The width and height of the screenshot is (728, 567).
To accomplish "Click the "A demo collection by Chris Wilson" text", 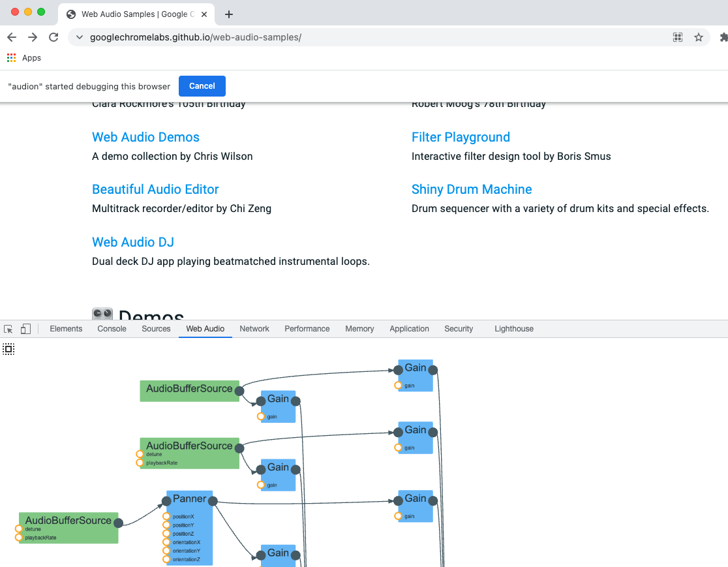I will [x=172, y=157].
